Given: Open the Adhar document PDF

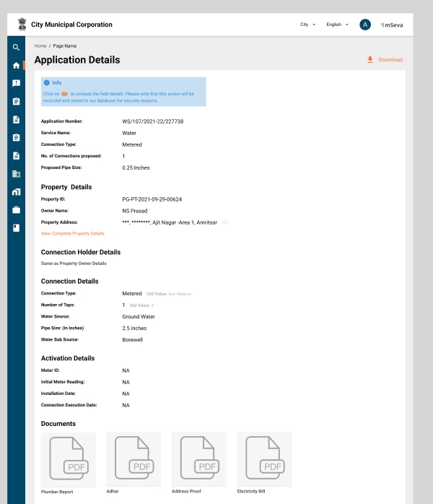Looking at the screenshot, I should point(134,459).
